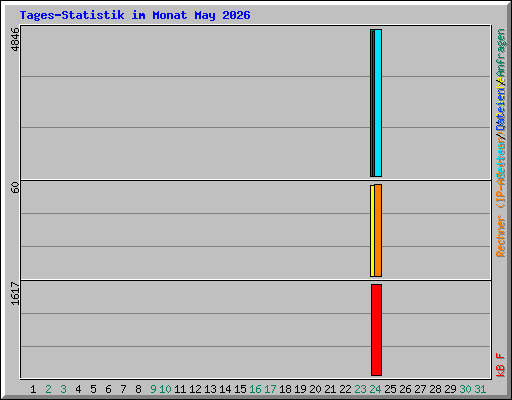Viewport: 512px width, 400px height.
Task: Click day label 14 on x-axis
Action: click(x=225, y=389)
